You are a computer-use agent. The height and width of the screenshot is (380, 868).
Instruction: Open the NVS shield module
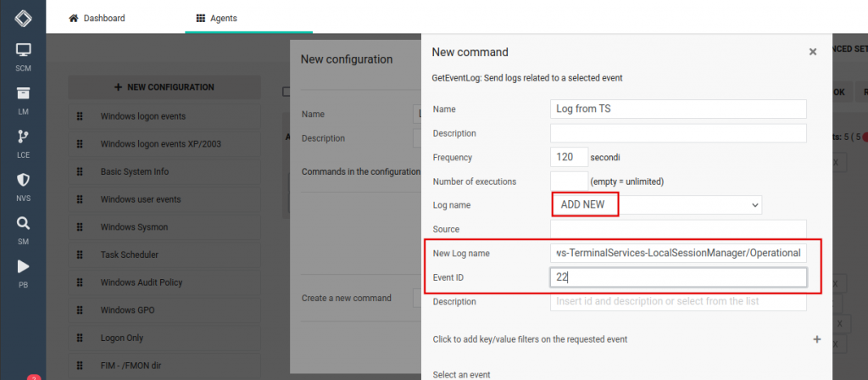23,187
